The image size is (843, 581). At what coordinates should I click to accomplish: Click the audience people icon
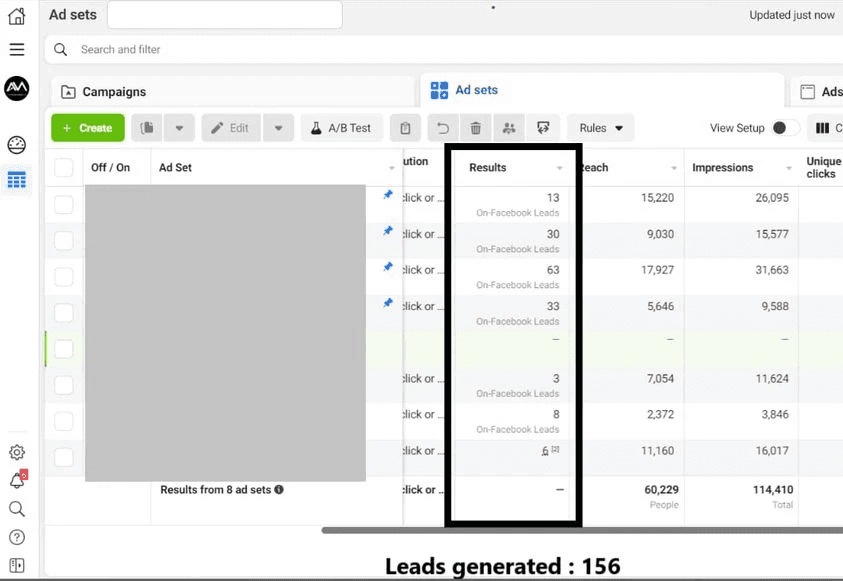(x=509, y=128)
